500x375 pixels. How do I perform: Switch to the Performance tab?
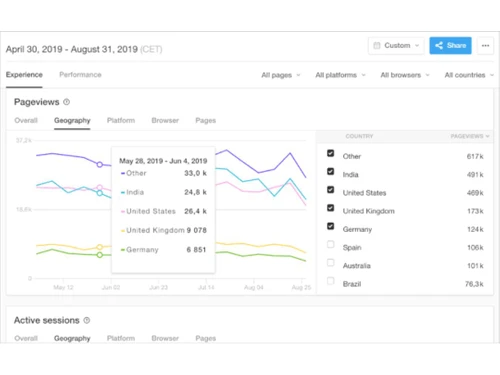click(x=80, y=75)
